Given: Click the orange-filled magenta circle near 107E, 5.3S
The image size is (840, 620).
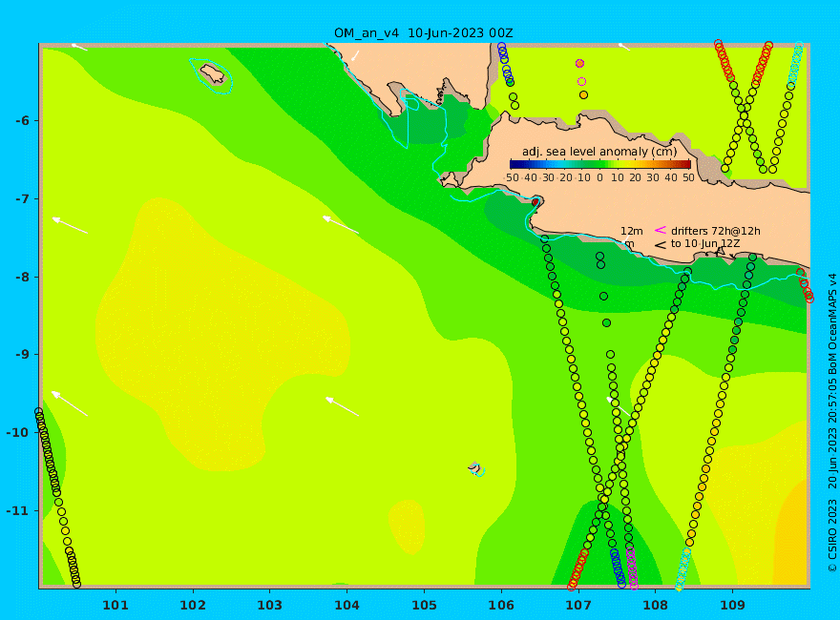Looking at the screenshot, I should coord(579,63).
